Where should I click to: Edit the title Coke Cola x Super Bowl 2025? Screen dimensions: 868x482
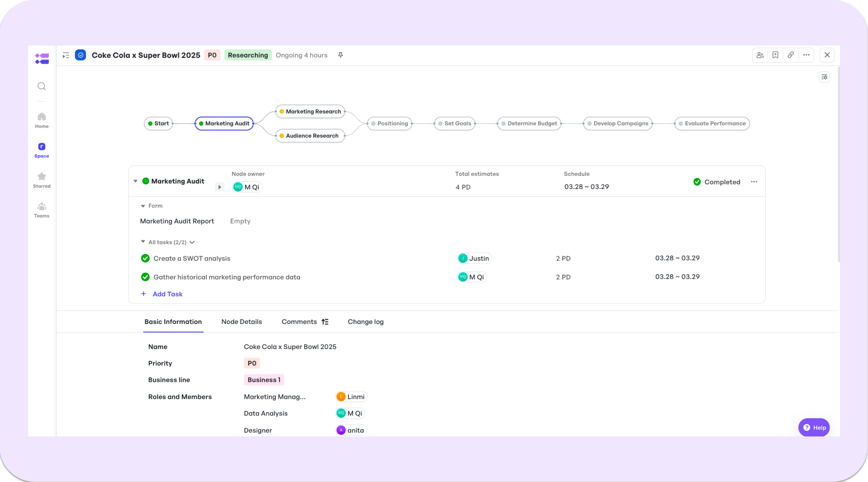click(x=146, y=55)
